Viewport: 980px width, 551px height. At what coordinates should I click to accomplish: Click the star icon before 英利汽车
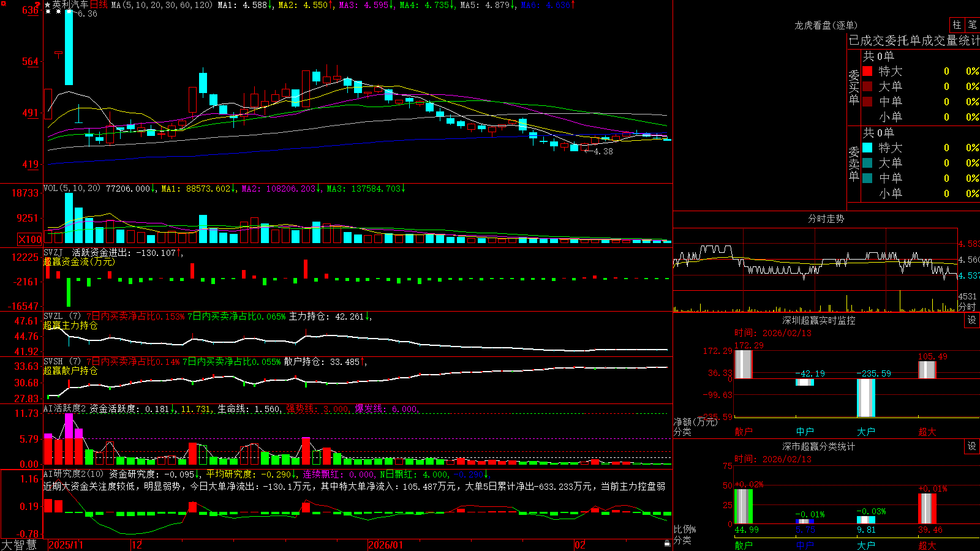point(48,5)
